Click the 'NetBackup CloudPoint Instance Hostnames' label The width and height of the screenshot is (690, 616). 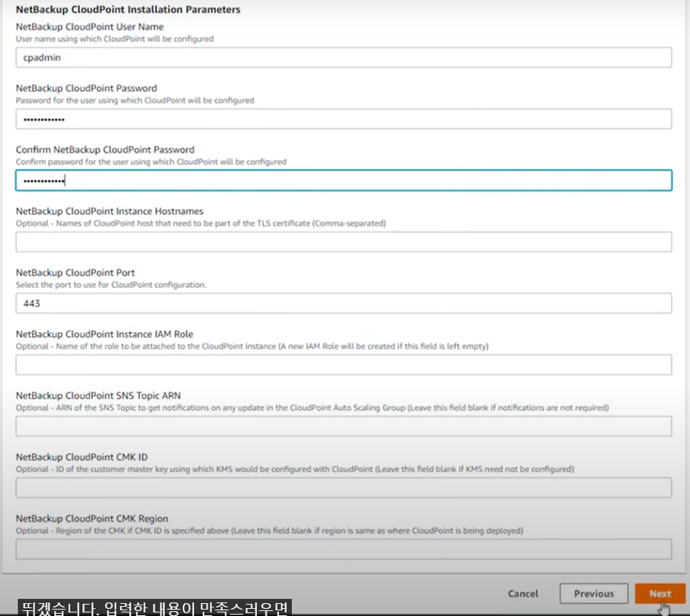tap(110, 211)
